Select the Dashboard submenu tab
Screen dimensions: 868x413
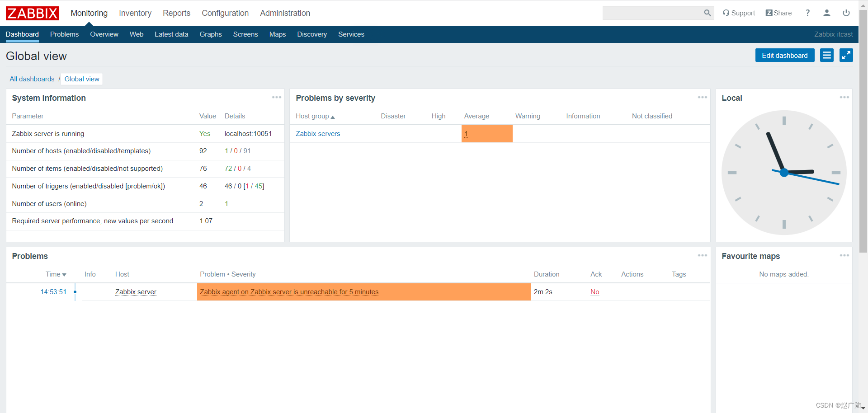tap(22, 34)
